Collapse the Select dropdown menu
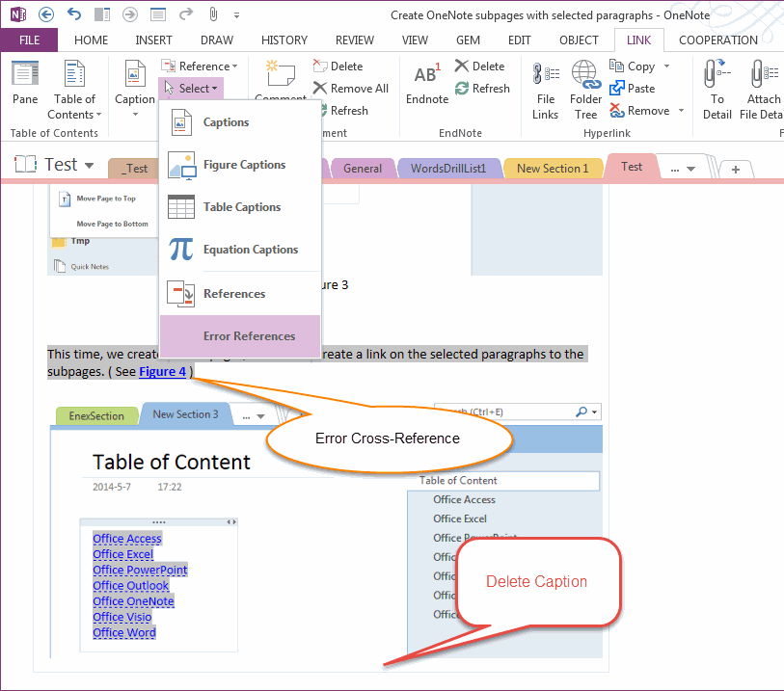Screen dimensions: 784x691 [x=192, y=89]
